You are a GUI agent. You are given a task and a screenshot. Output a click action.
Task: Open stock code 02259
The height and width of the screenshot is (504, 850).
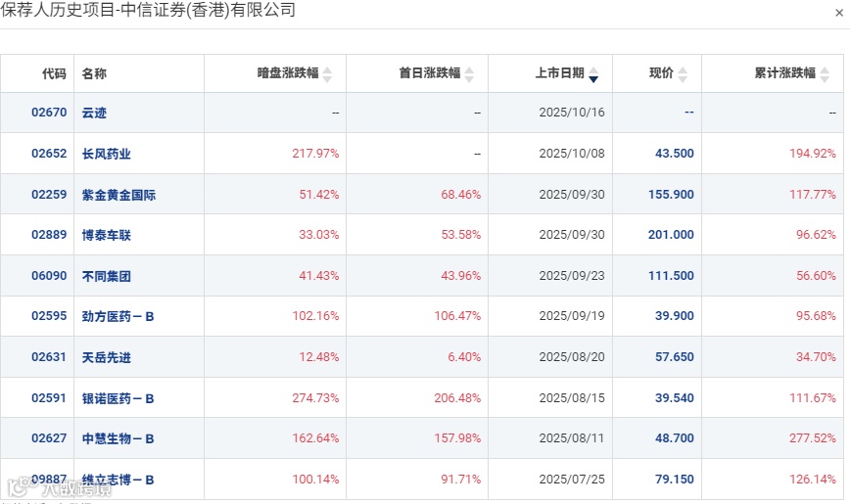(49, 194)
